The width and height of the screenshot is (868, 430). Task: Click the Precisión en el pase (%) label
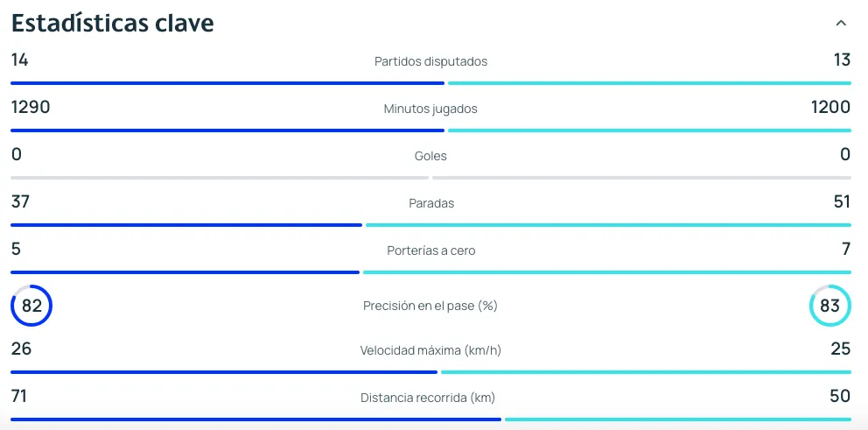click(x=430, y=306)
